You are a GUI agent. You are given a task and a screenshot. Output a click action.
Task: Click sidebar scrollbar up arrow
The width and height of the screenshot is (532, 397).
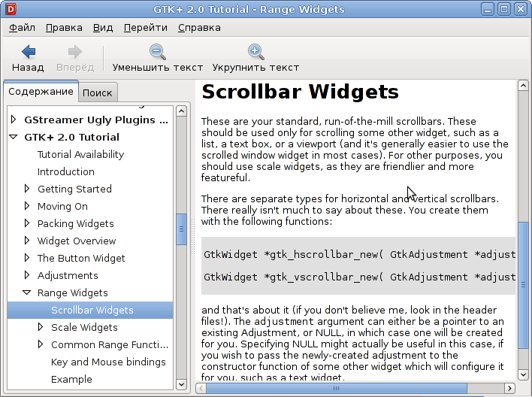coord(182,111)
